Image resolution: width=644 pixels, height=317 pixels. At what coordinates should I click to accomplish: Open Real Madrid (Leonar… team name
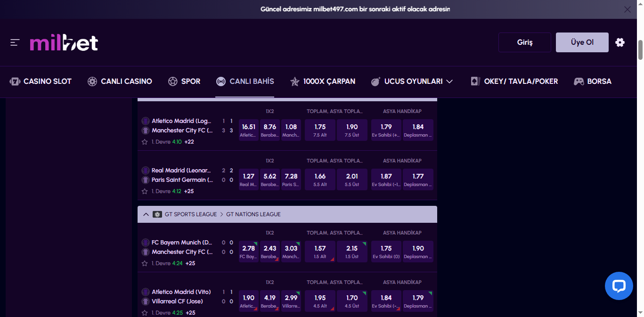(x=182, y=171)
